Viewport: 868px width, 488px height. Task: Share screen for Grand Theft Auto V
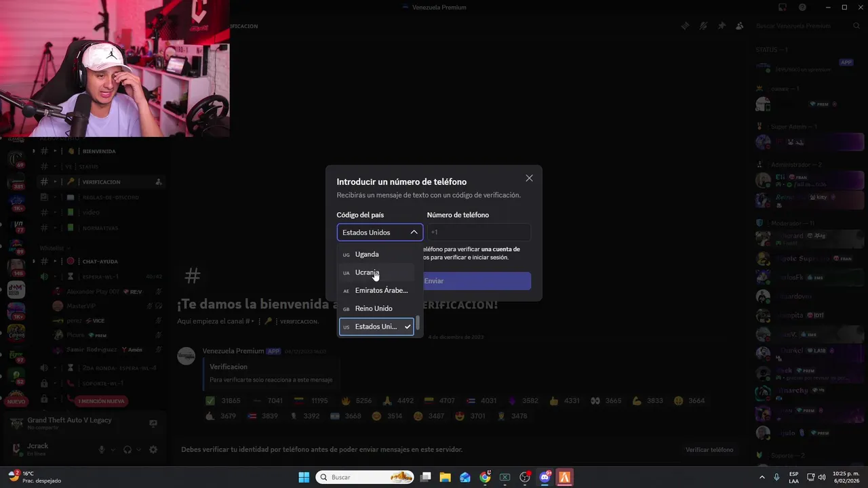coord(153,424)
